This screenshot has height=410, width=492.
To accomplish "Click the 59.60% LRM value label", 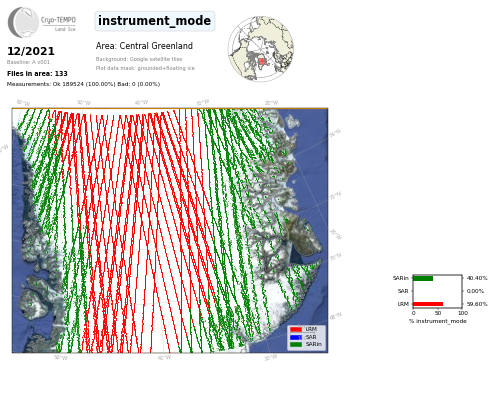I will 477,304.
